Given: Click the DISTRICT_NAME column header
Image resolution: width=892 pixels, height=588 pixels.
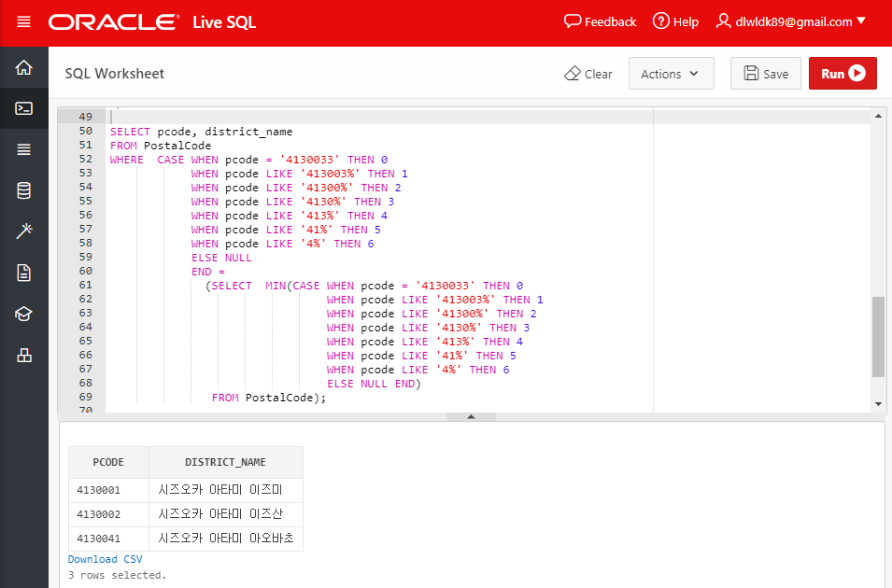Looking at the screenshot, I should [x=225, y=462].
